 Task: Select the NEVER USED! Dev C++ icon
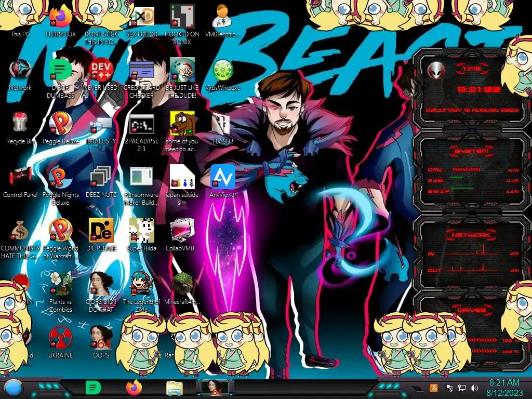coord(101,75)
